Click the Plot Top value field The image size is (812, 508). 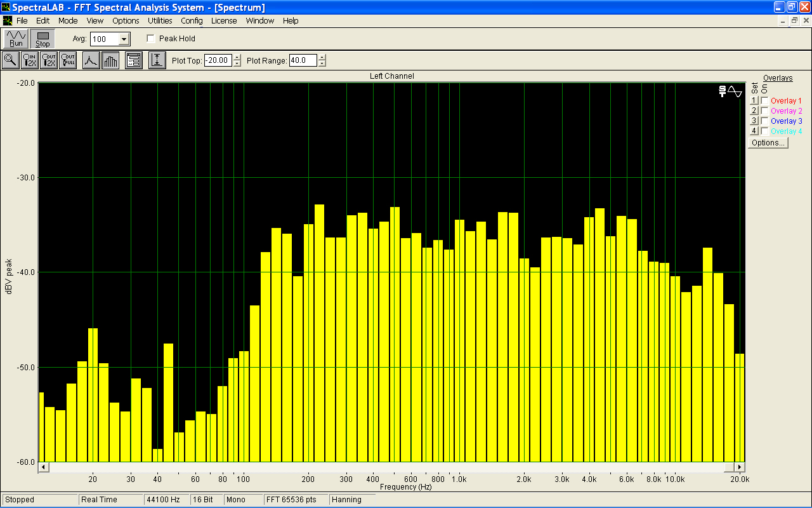tap(218, 60)
